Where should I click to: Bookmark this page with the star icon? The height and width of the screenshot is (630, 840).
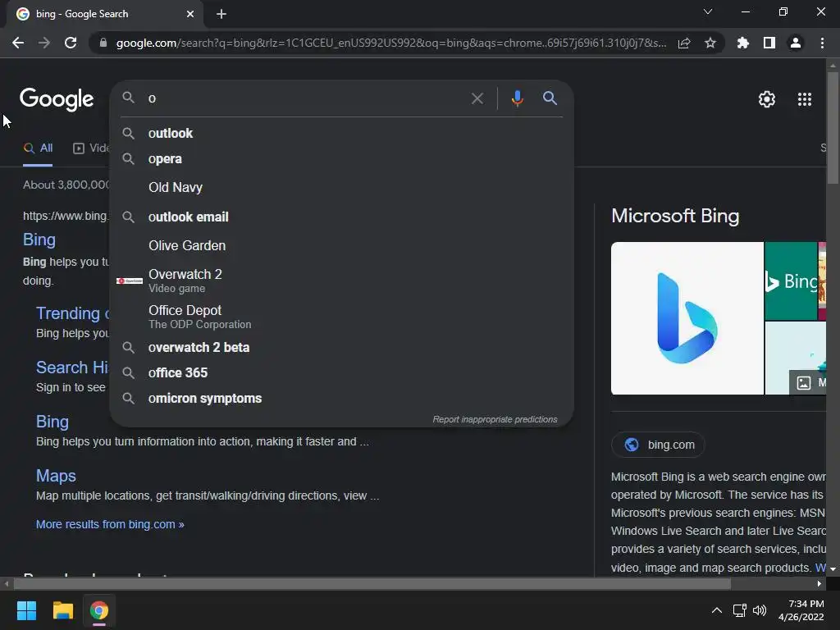click(x=710, y=43)
